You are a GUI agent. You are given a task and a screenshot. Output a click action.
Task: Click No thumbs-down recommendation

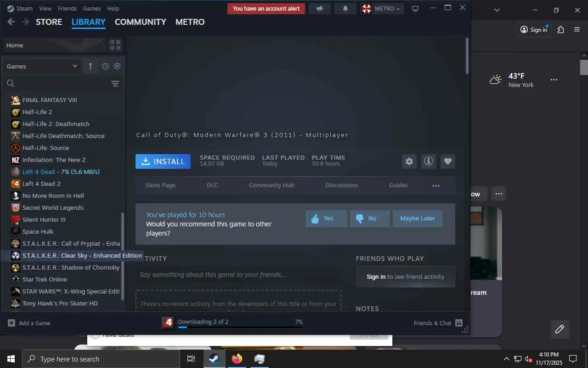[370, 218]
